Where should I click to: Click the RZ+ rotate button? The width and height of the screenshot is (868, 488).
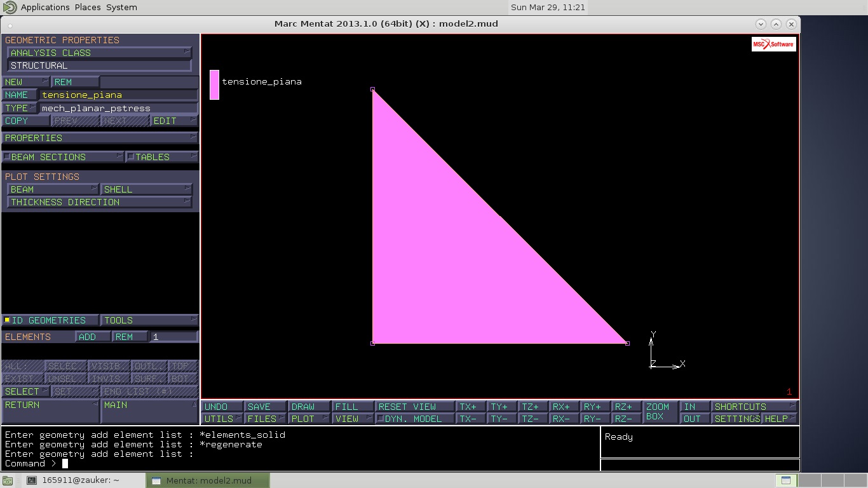click(627, 407)
